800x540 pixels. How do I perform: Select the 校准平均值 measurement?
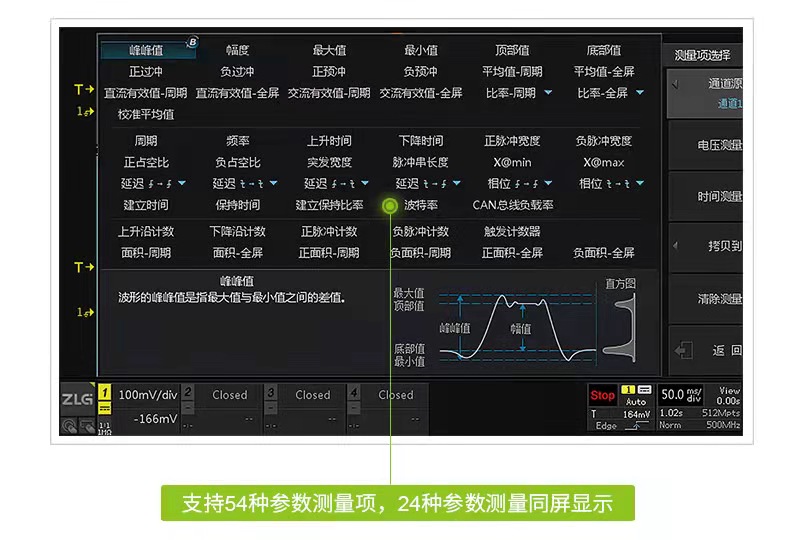(x=146, y=114)
